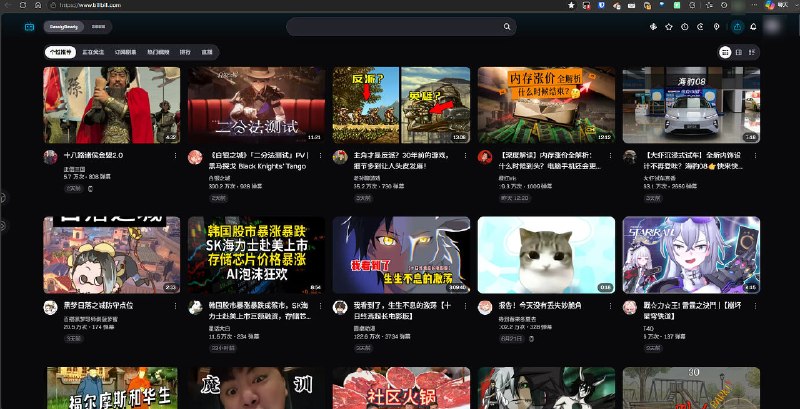
Task: Open title 韩国股市暴涨暴跌 news video
Action: (x=258, y=311)
